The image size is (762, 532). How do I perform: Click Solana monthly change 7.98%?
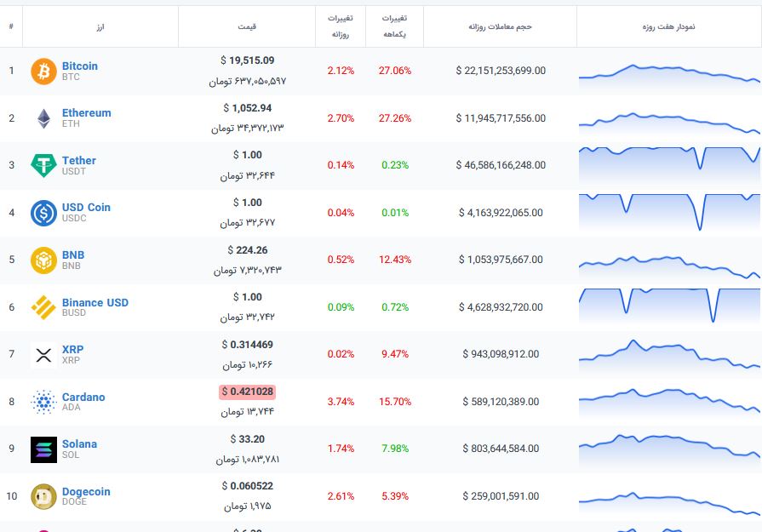tap(395, 449)
